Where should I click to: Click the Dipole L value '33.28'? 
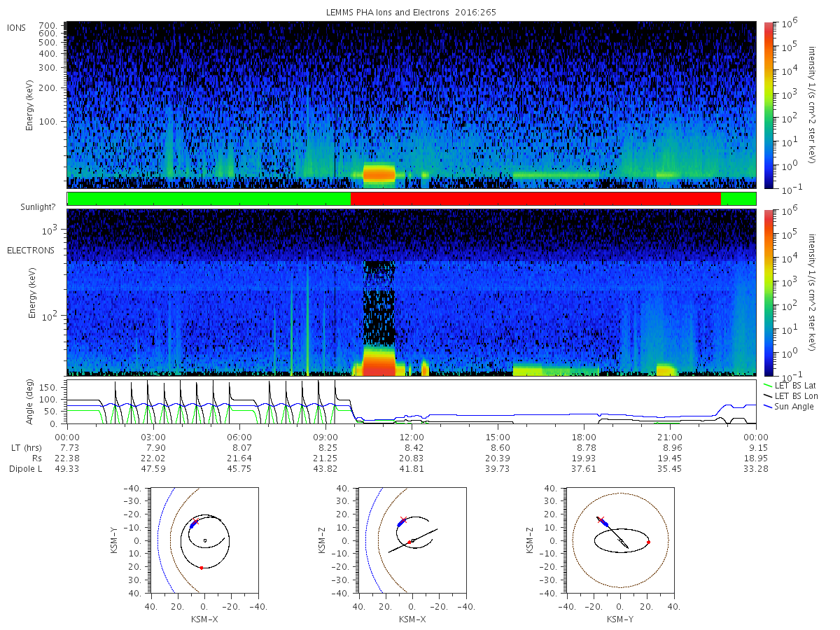tap(757, 468)
